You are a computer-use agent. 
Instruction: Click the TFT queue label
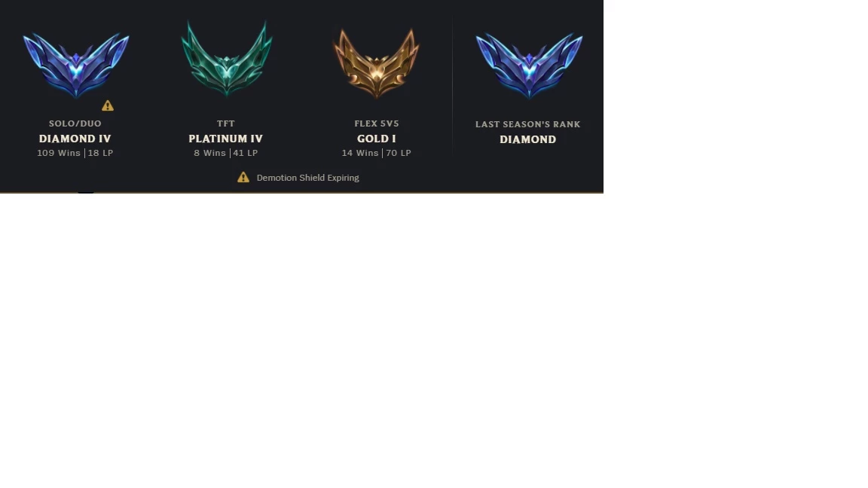click(x=226, y=124)
